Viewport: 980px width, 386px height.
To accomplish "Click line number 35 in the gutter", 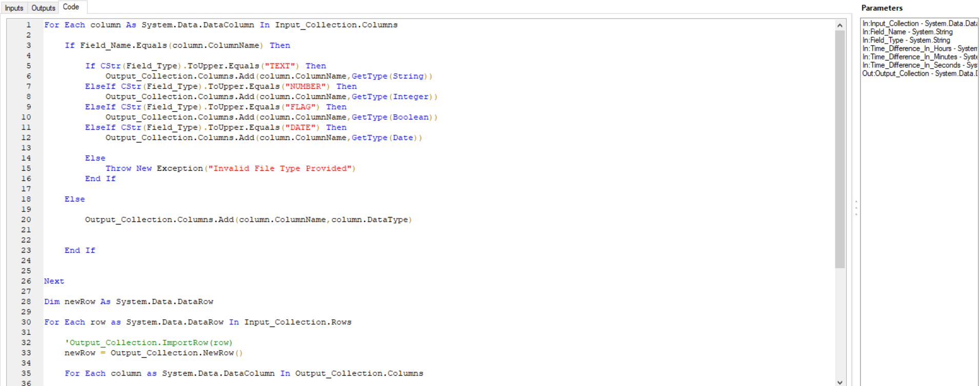I will coord(26,373).
